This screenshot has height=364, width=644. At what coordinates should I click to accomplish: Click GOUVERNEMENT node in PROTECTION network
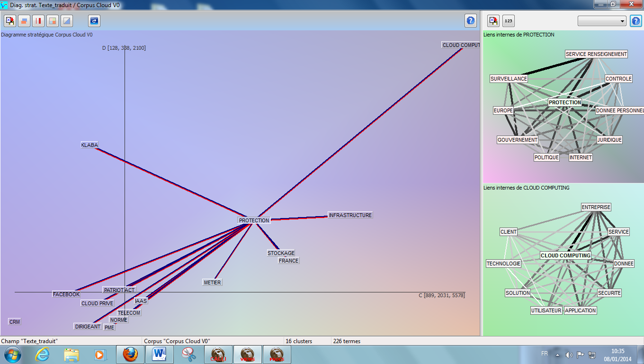point(518,140)
